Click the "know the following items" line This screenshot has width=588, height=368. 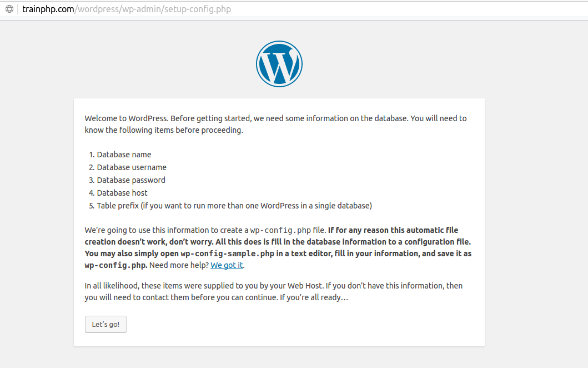(164, 131)
